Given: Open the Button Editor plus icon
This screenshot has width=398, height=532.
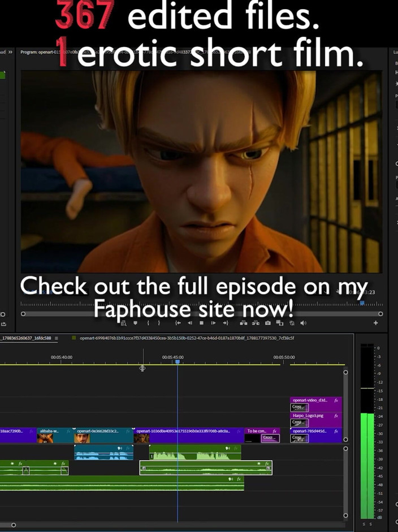Looking at the screenshot, I should coord(375,323).
